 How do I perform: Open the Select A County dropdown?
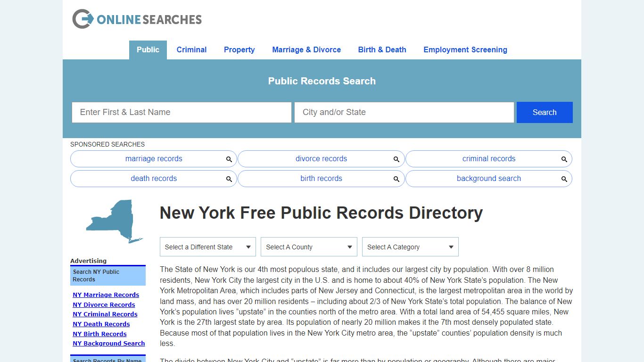(309, 247)
